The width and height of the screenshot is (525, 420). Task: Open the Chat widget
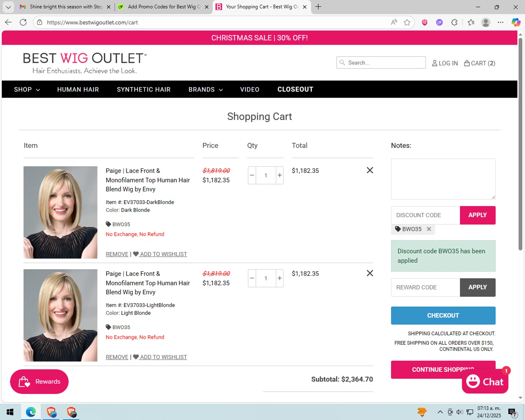point(485,381)
